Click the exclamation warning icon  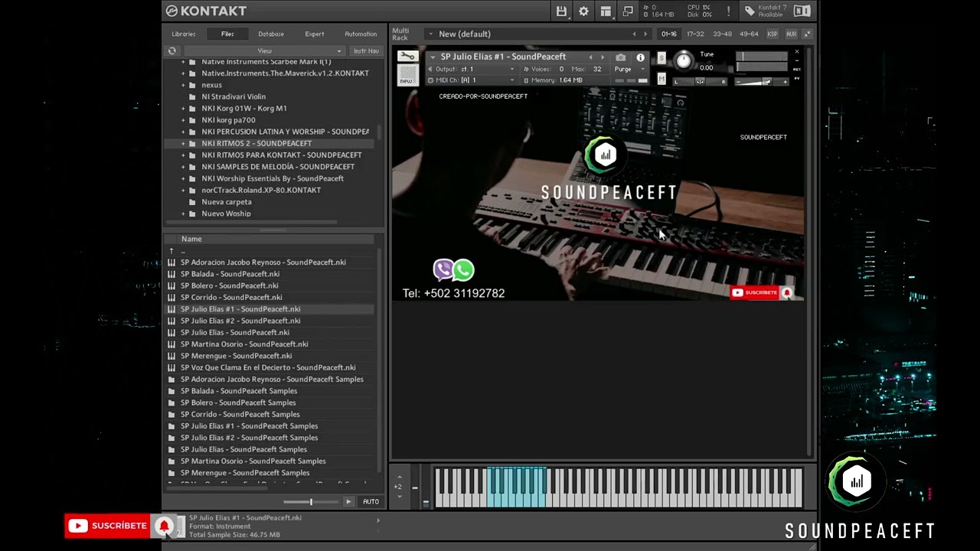pyautogui.click(x=728, y=11)
